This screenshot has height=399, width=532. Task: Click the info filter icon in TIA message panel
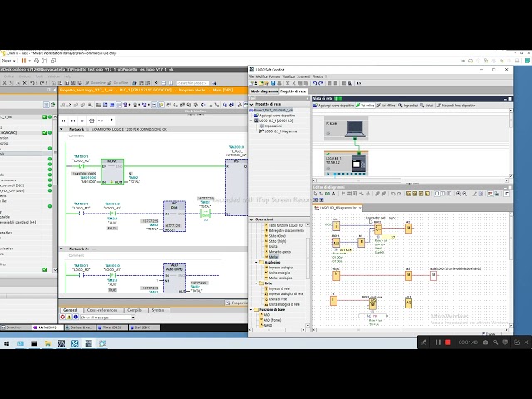click(x=76, y=318)
